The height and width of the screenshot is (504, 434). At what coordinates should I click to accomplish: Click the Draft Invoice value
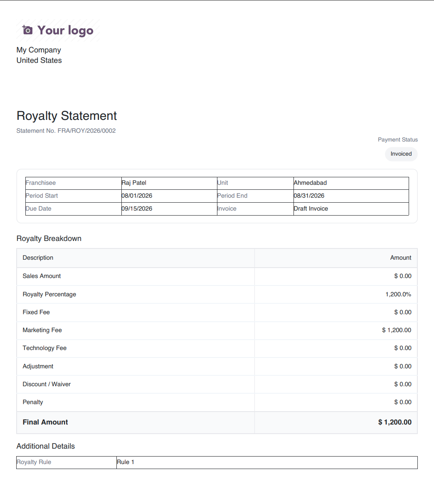click(x=311, y=209)
